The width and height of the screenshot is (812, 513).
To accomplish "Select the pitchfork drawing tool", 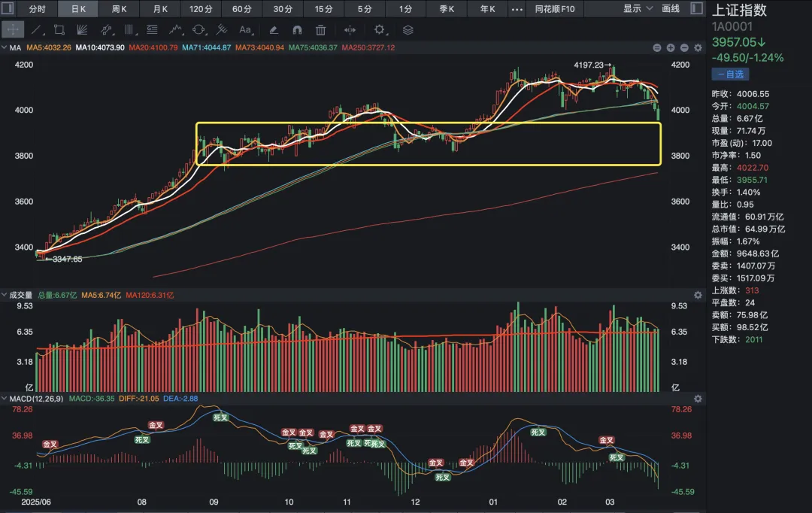I will pyautogui.click(x=222, y=30).
